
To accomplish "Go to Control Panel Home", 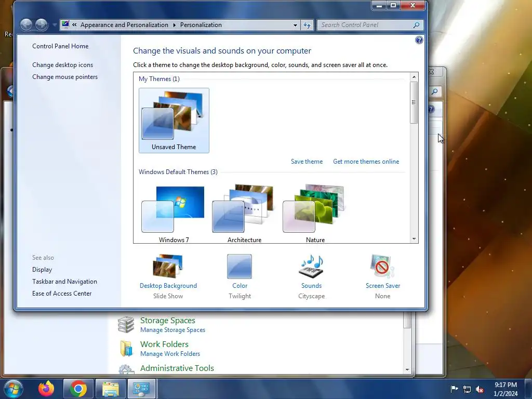I will (60, 46).
